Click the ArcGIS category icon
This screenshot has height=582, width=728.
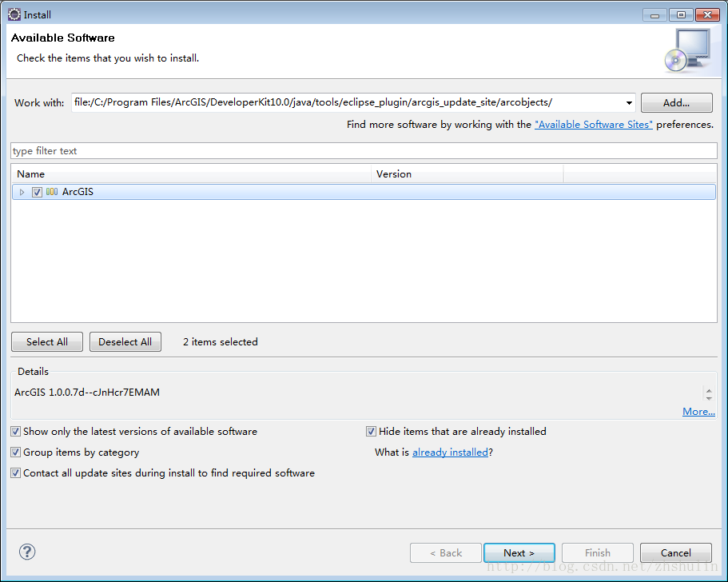[52, 192]
